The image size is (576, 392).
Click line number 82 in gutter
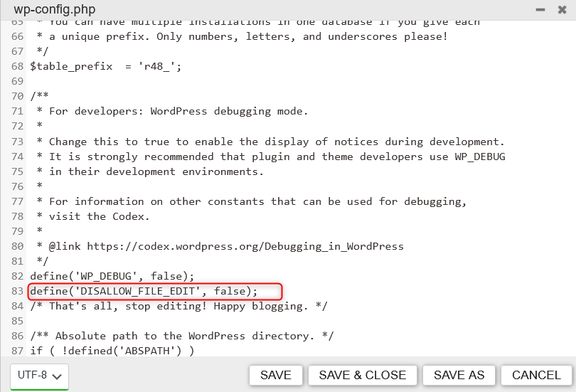coord(17,276)
